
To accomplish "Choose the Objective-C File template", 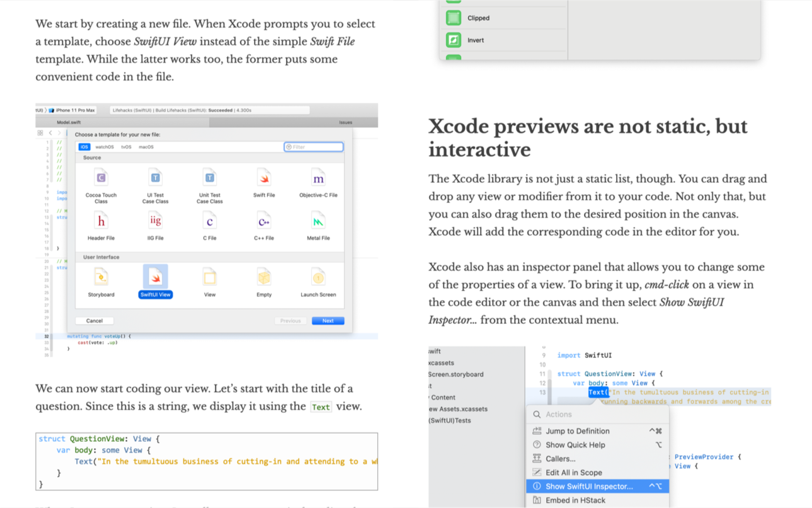I will (x=318, y=183).
